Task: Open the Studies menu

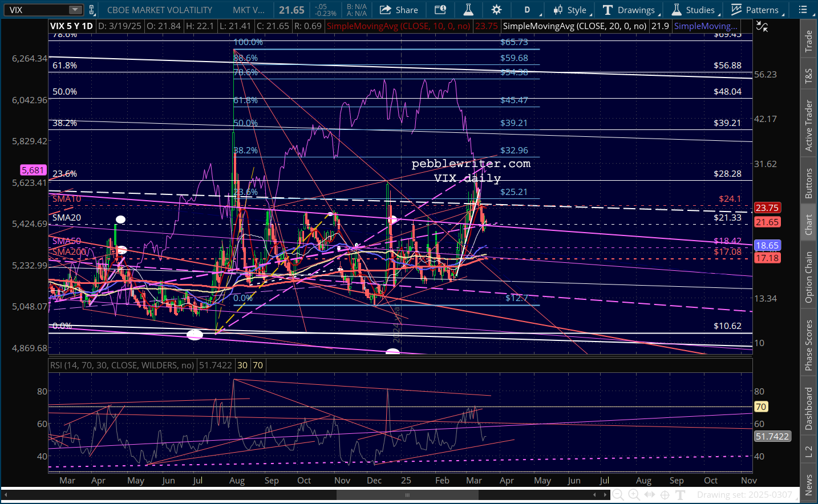Action: 693,10
